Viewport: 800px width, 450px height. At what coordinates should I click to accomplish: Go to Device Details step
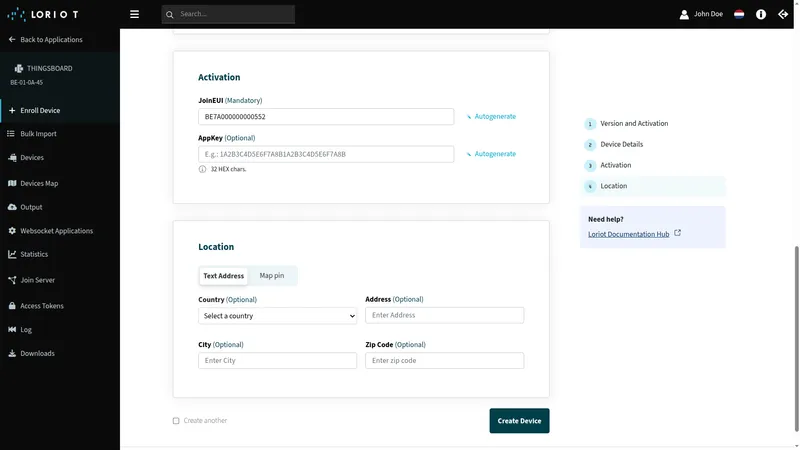(x=621, y=144)
